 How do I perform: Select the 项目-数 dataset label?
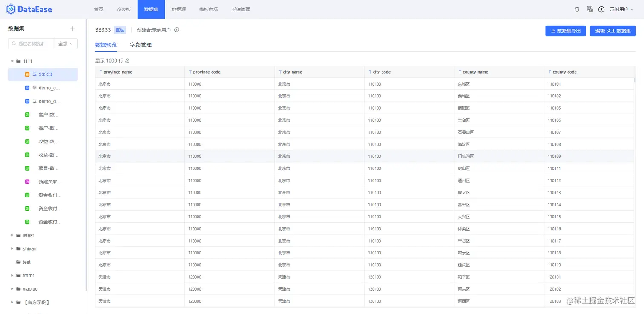coord(49,168)
